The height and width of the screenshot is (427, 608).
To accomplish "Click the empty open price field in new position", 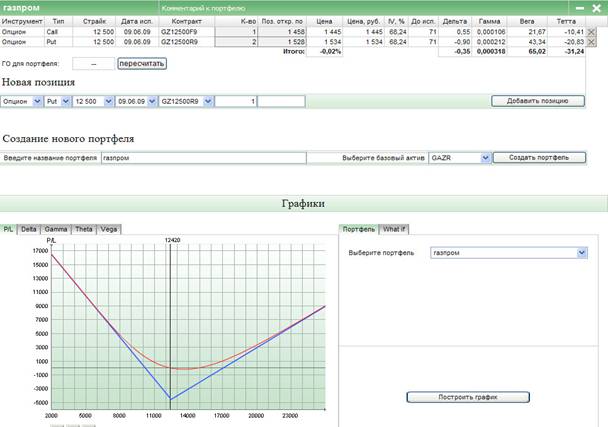I will click(282, 102).
